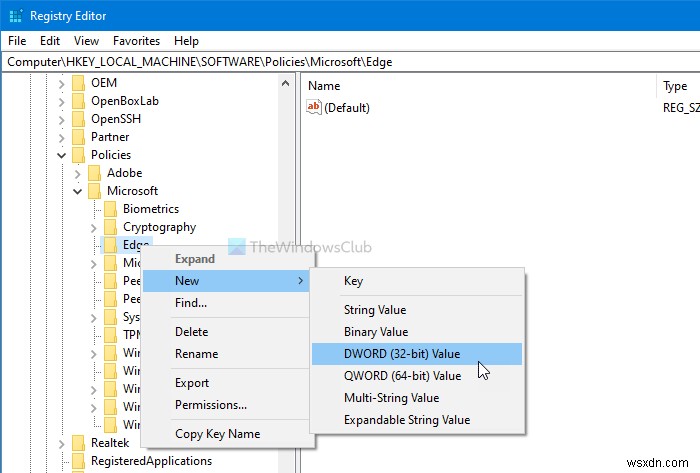Click the Edge folder icon
Image resolution: width=700 pixels, height=473 pixels.
(x=110, y=245)
